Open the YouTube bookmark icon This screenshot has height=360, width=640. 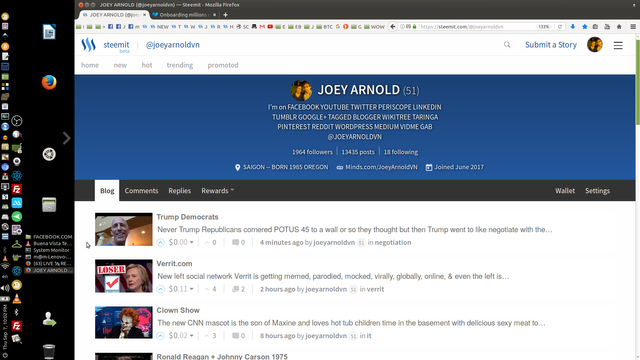click(x=270, y=27)
